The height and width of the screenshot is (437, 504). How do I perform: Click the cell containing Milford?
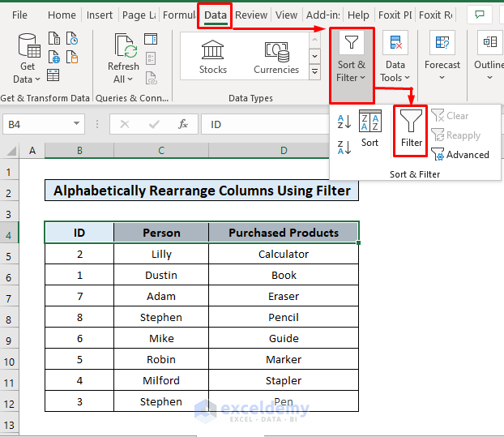(161, 380)
